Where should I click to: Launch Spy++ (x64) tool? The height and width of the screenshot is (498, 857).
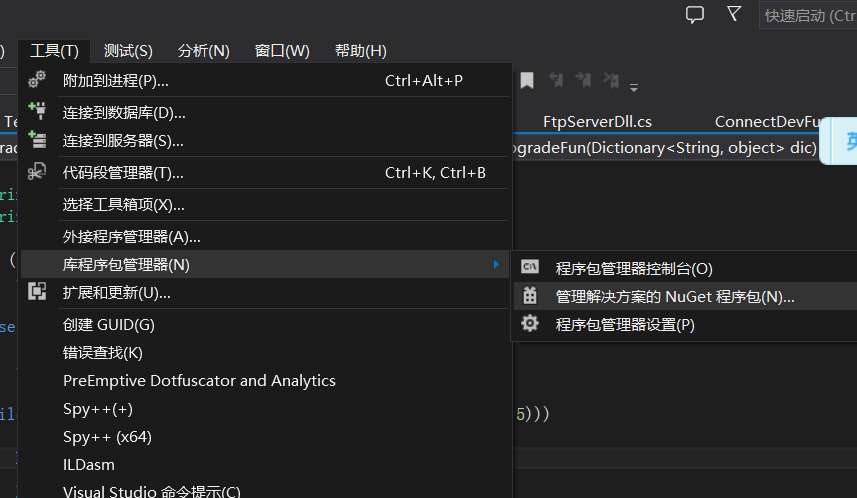pyautogui.click(x=266, y=437)
